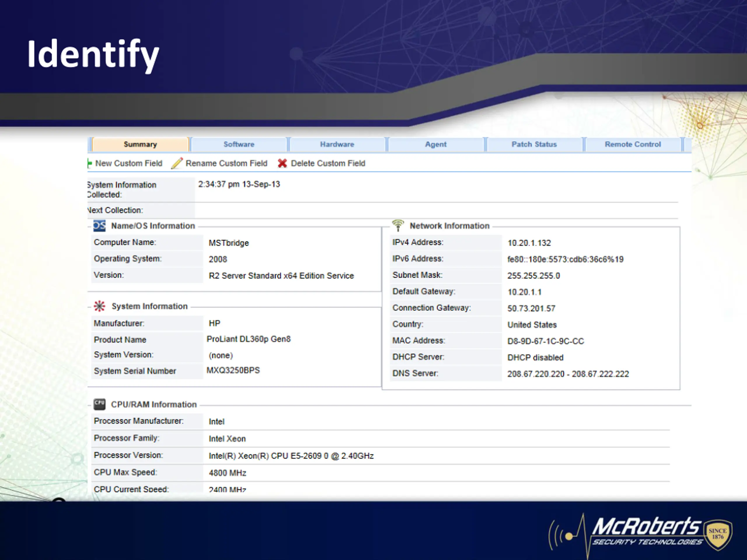
Task: Click the Delete Custom Field text
Action: tap(328, 163)
